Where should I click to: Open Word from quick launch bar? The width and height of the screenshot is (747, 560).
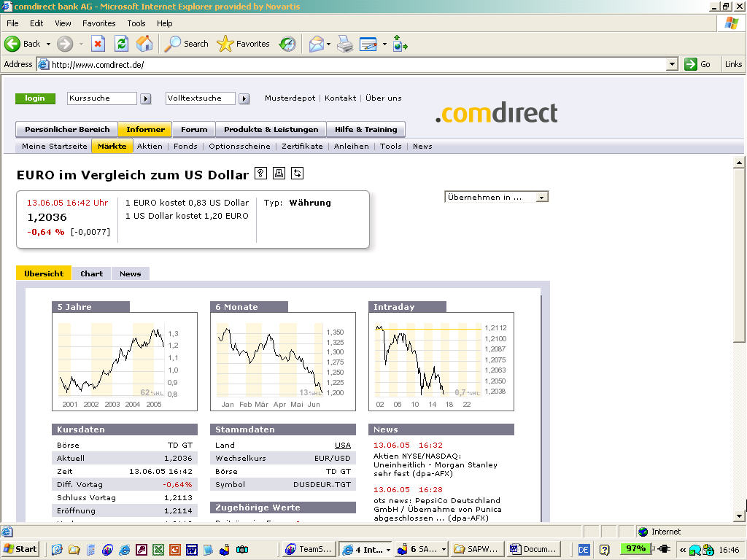pyautogui.click(x=192, y=550)
